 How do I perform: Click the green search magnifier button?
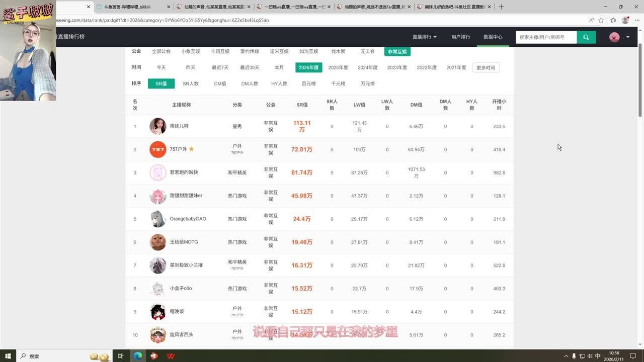click(x=586, y=37)
